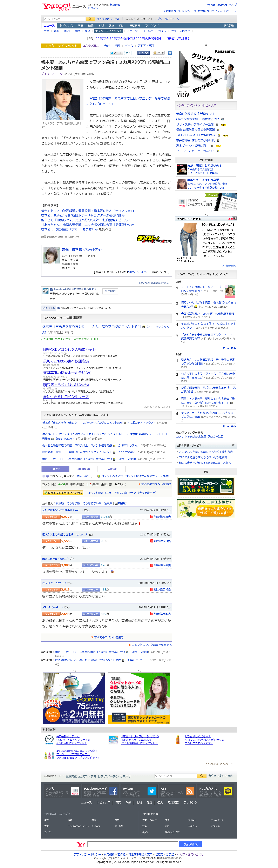Click the top search magnifier button
278x868 pixels.
90,19
